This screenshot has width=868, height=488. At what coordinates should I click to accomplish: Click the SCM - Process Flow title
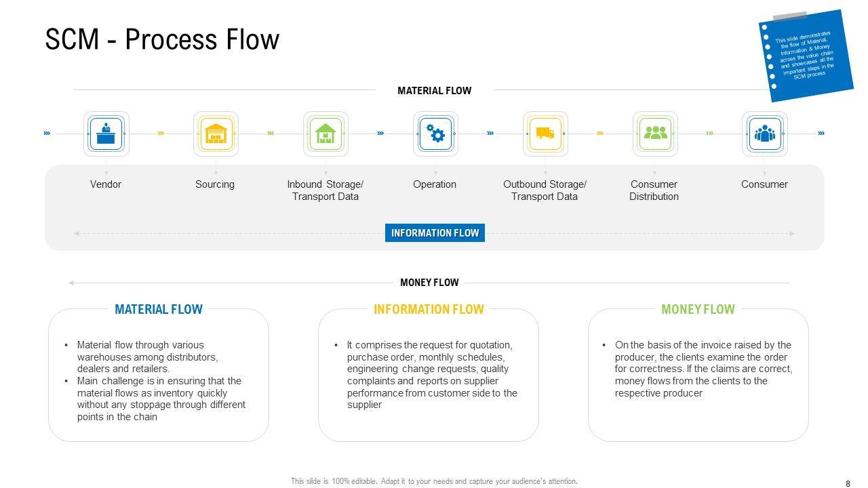point(162,39)
